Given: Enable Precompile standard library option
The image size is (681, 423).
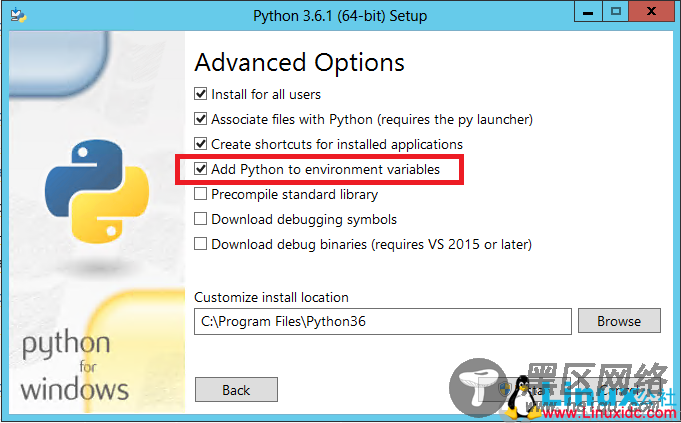Looking at the screenshot, I should [x=200, y=194].
